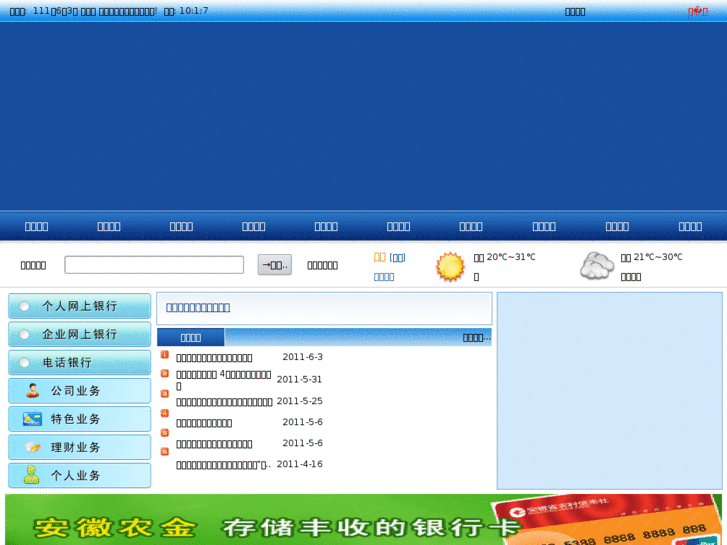Open the news item dated 2011-5-31

pyautogui.click(x=223, y=379)
